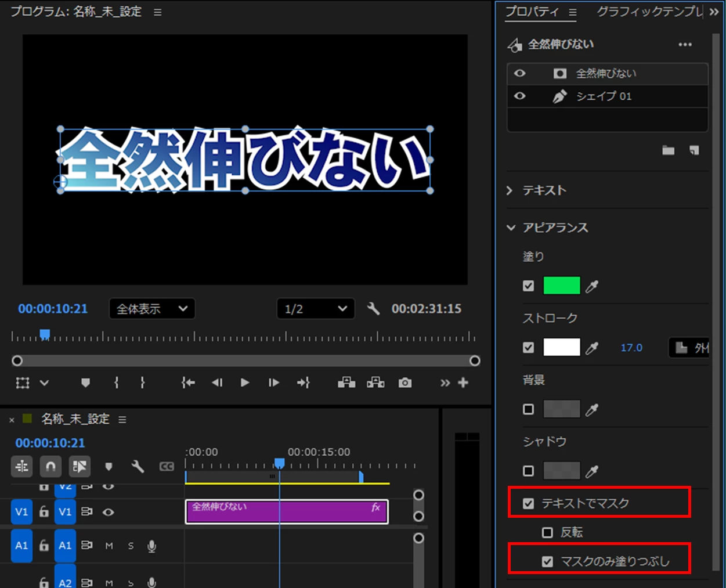
Task: Click the background color eyedropper
Action: [592, 409]
